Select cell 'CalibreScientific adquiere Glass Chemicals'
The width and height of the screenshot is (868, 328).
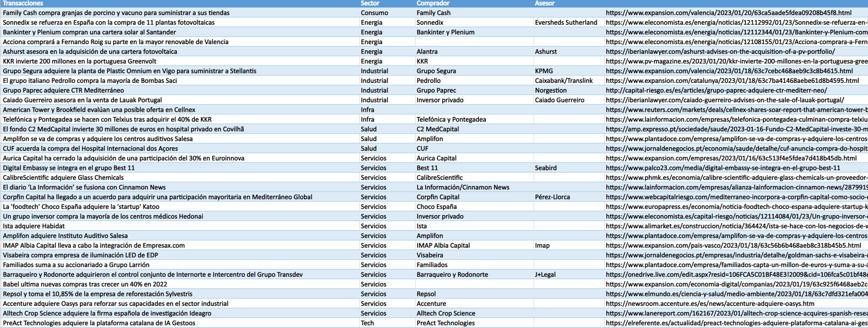(180, 178)
